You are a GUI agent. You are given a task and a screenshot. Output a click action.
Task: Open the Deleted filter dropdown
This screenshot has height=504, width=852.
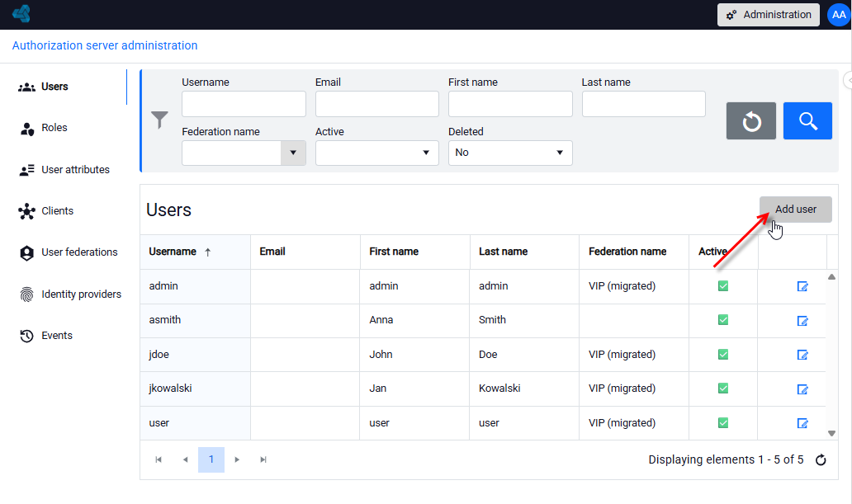(x=509, y=153)
